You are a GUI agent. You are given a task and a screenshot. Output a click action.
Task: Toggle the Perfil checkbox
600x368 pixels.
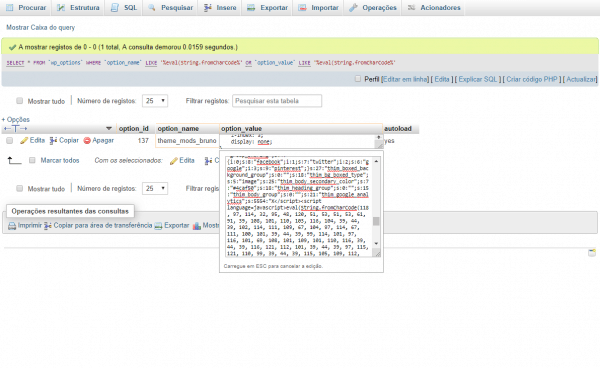[x=358, y=79]
